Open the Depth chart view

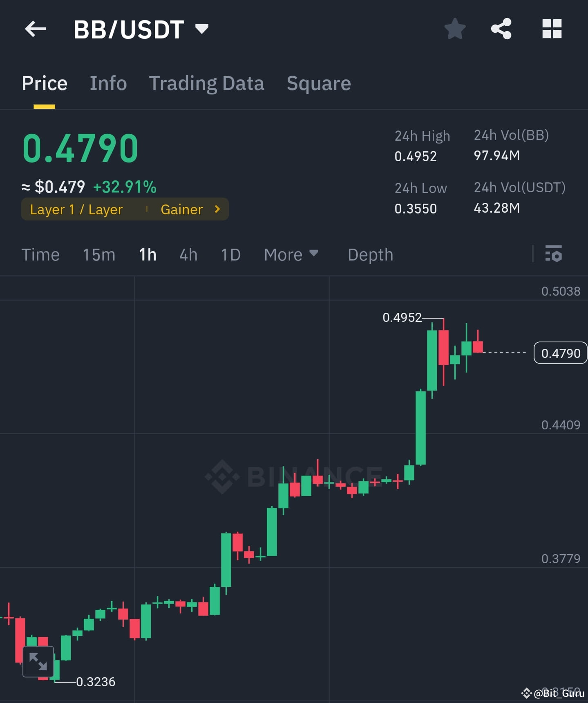click(x=370, y=254)
